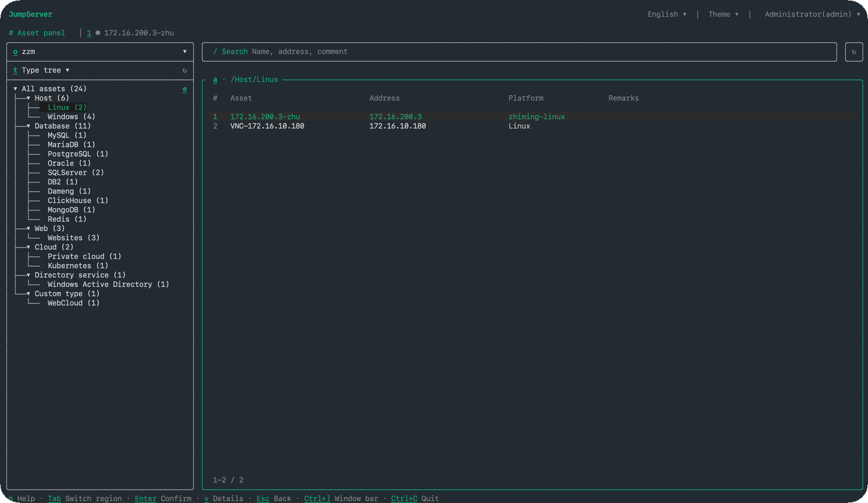Select Oracle (1) in the tree
Image resolution: width=868 pixels, height=503 pixels.
(x=69, y=164)
